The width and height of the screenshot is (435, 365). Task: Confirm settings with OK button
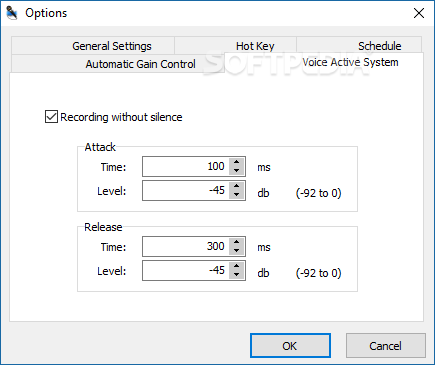coord(290,346)
